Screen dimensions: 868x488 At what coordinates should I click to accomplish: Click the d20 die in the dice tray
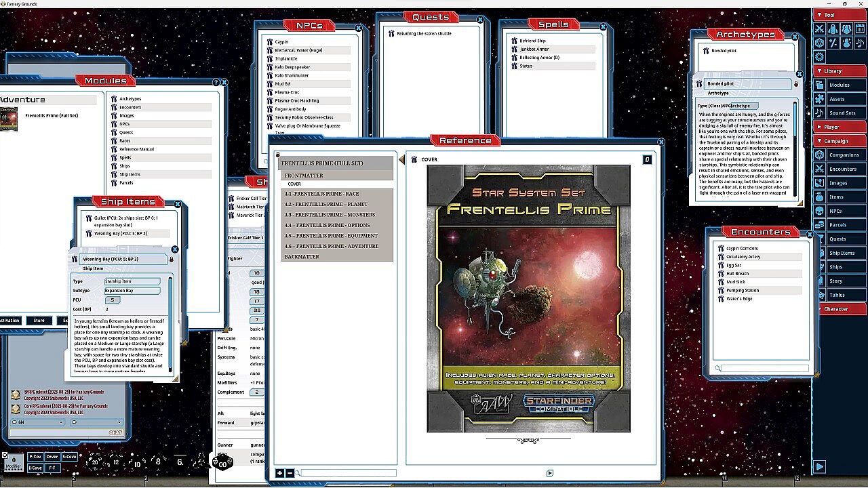tap(96, 461)
